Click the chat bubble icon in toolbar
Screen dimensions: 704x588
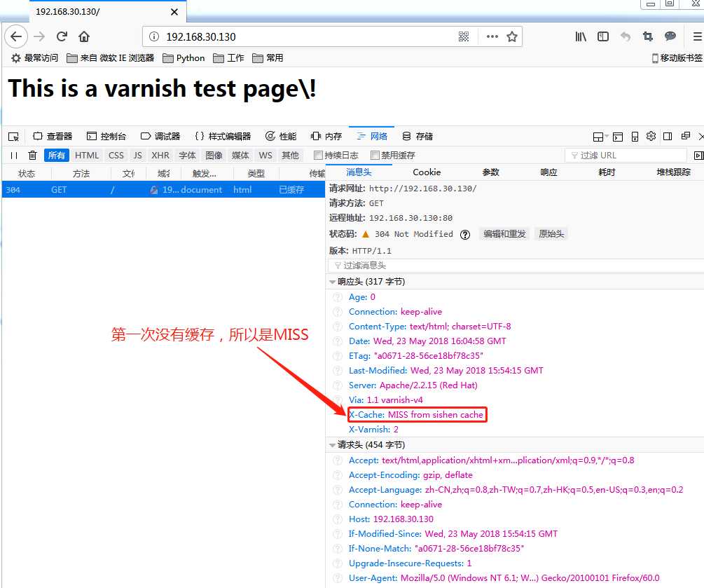(x=670, y=36)
